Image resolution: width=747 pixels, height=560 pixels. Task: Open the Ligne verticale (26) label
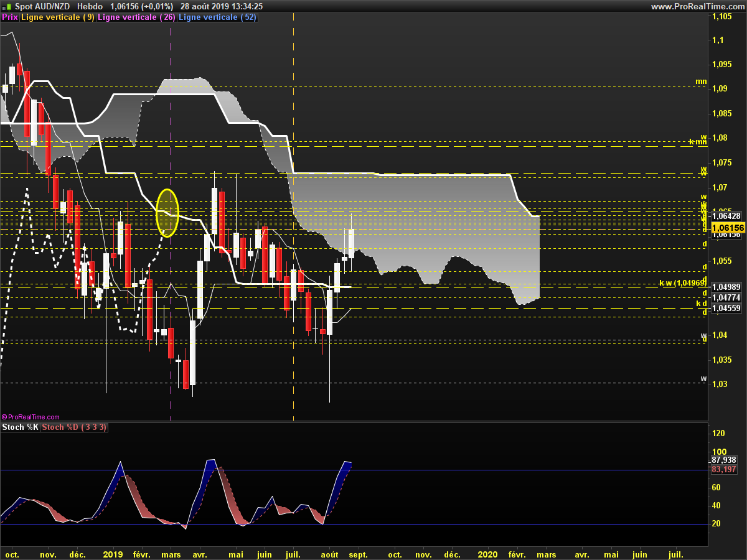(x=137, y=17)
